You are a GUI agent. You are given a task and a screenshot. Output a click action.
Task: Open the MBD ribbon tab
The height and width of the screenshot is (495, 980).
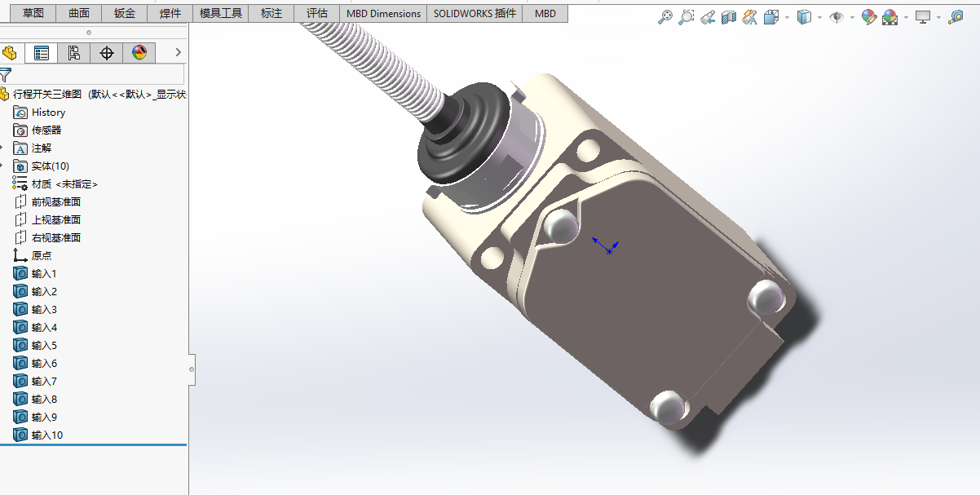pyautogui.click(x=545, y=13)
